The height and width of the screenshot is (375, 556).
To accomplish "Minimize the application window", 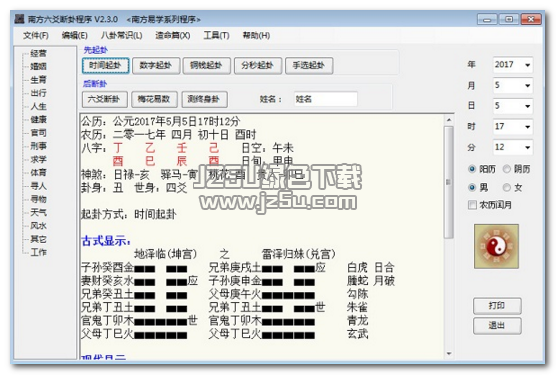I will tap(487, 19).
